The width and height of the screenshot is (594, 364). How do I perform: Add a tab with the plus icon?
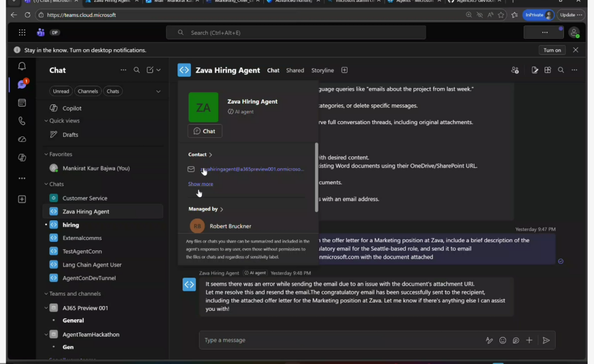[345, 70]
